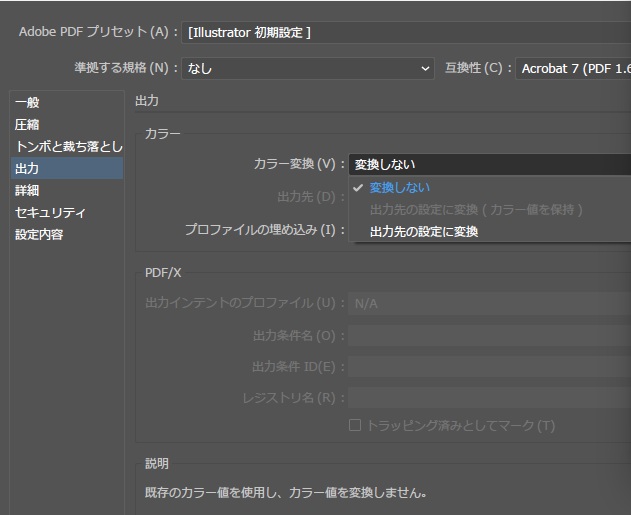631x515 pixels.
Task: Click the PDF/X group heading
Action: click(163, 273)
